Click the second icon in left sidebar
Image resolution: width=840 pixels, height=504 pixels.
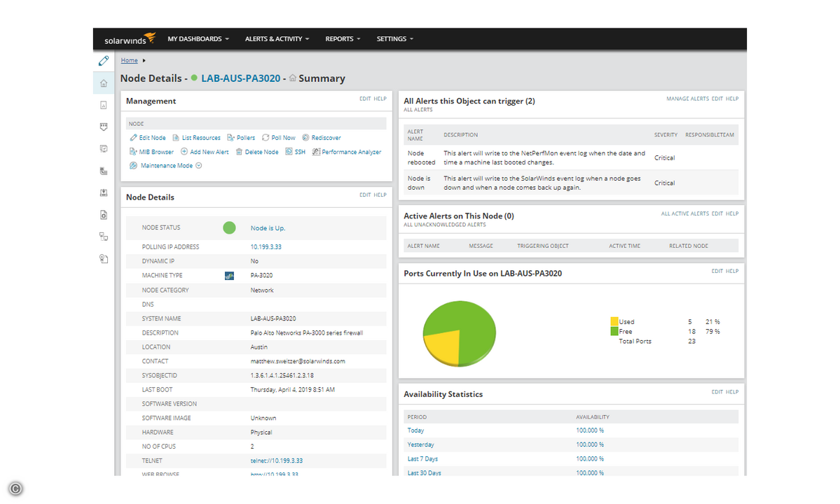tap(104, 106)
